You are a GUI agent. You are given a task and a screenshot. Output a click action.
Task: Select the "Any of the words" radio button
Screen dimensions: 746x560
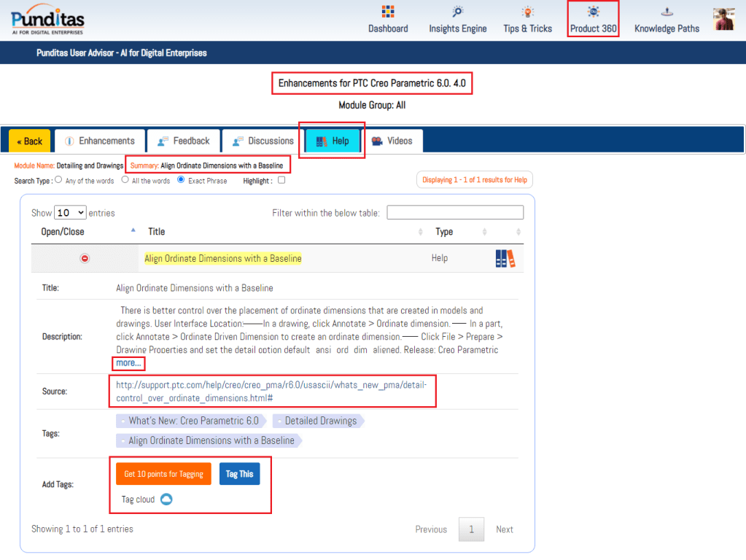tap(58, 180)
